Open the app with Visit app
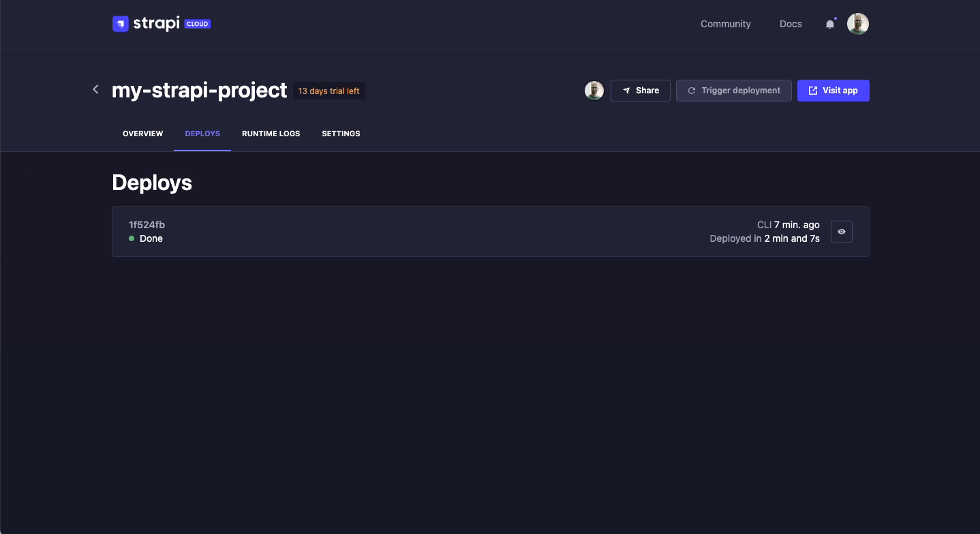This screenshot has width=980, height=534. [x=833, y=91]
